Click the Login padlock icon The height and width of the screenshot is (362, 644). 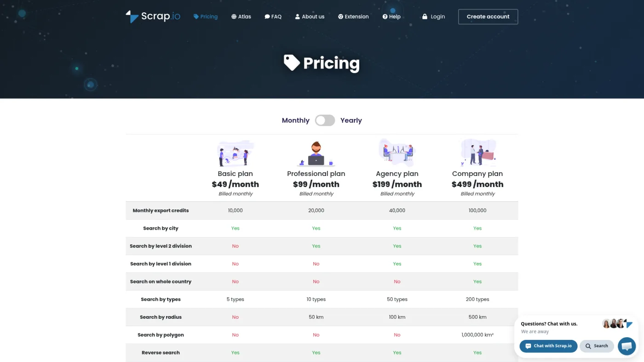425,17
